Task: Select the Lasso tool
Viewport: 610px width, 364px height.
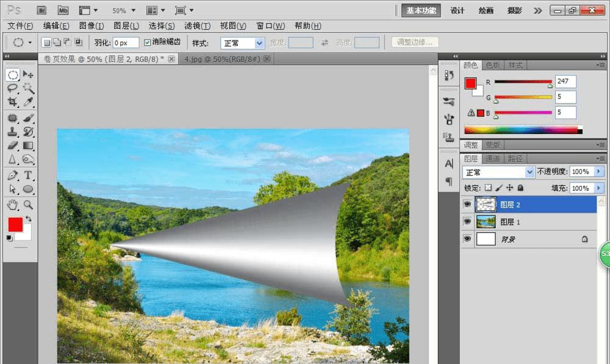Action: pos(12,88)
